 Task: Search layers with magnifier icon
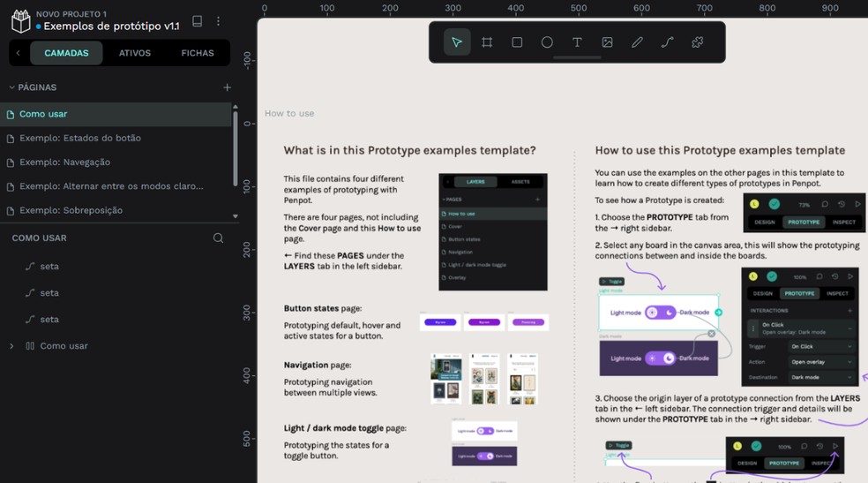point(218,238)
